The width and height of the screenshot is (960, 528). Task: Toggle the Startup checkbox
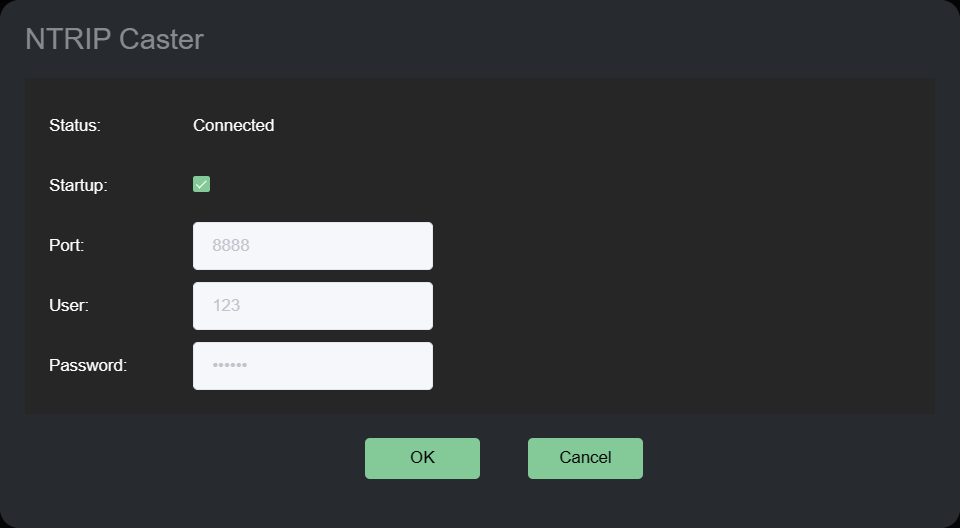click(201, 184)
